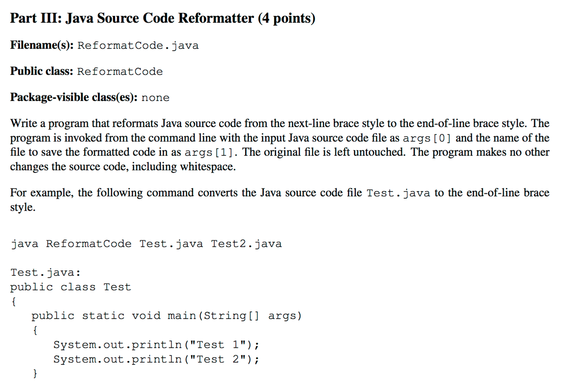
Task: Click the 'public class Test' line
Action: (71, 287)
